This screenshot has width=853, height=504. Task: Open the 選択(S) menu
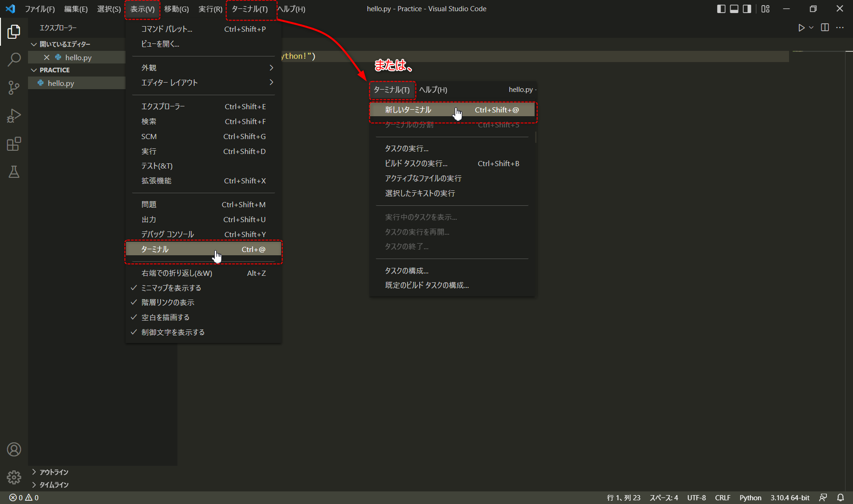point(109,9)
